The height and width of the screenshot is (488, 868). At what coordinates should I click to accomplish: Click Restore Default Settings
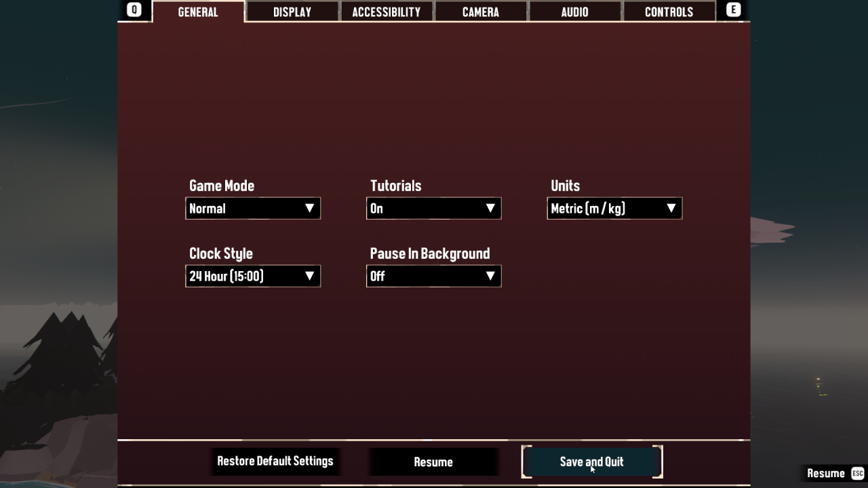(x=275, y=461)
